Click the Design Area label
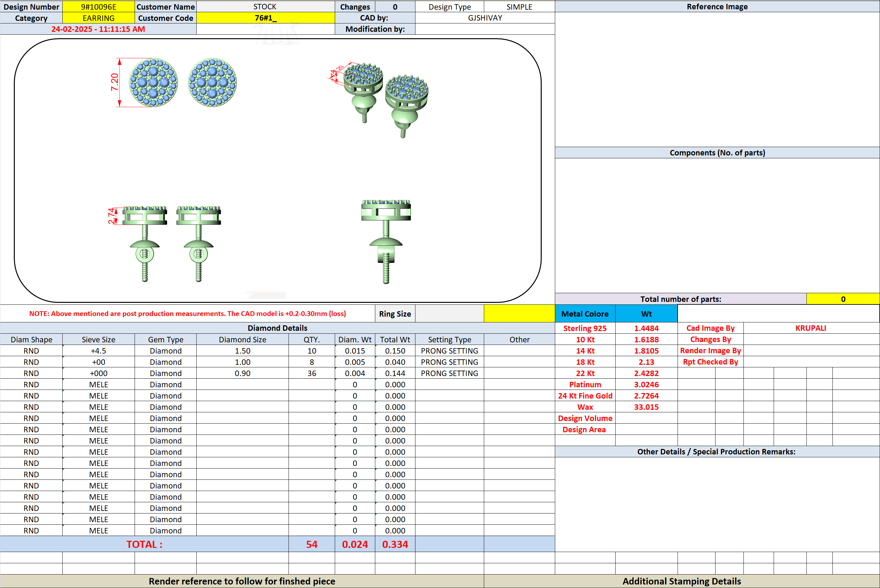The image size is (880, 588). click(x=585, y=429)
